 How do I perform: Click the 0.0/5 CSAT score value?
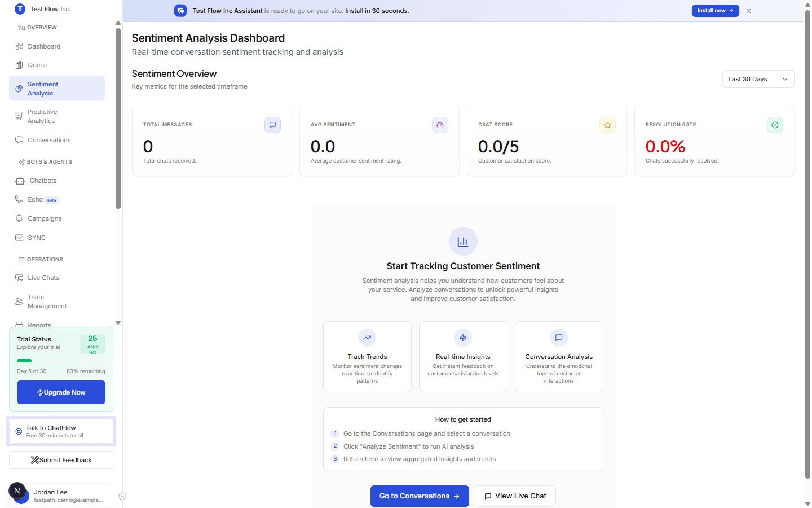tap(498, 147)
